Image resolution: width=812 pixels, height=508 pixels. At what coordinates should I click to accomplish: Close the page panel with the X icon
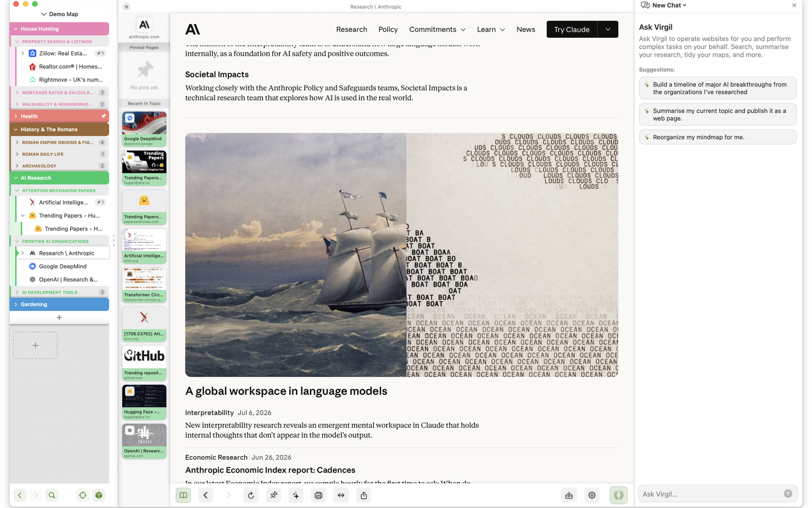click(x=126, y=7)
